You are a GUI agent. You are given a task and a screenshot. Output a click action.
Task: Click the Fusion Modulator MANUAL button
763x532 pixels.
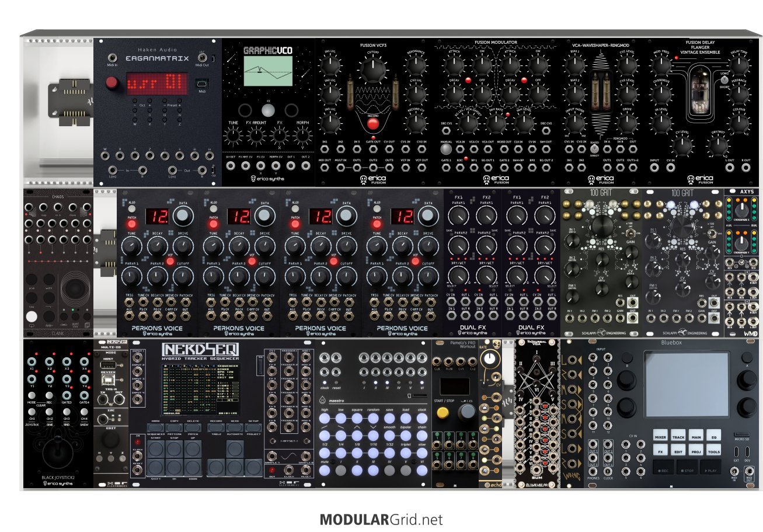tap(447, 148)
